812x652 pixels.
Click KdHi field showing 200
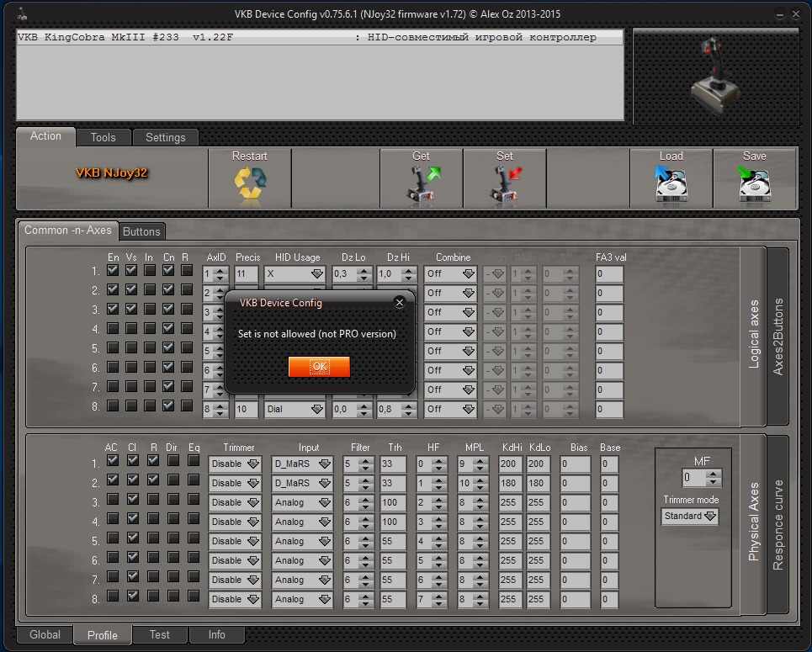(x=510, y=464)
